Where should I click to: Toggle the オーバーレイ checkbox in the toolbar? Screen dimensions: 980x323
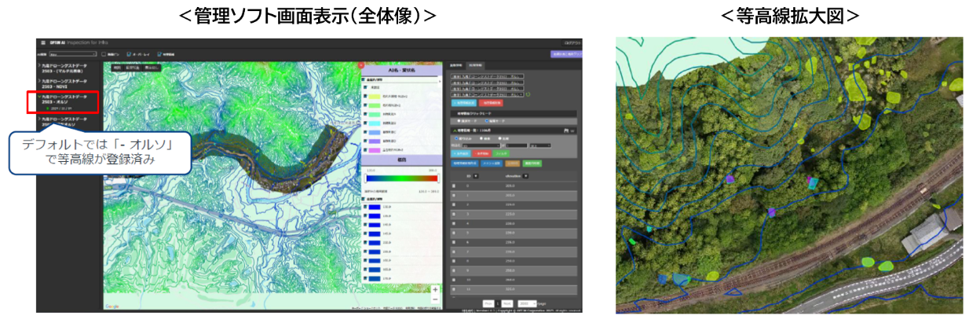click(129, 54)
